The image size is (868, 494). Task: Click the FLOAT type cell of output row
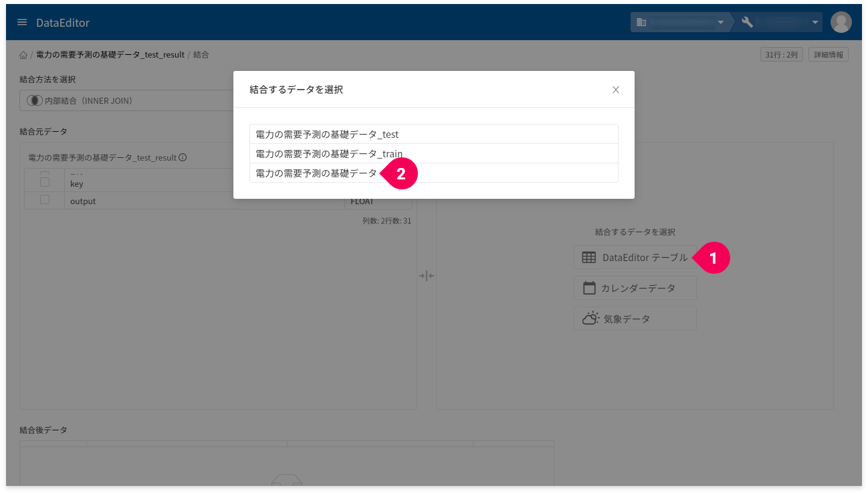[378, 201]
